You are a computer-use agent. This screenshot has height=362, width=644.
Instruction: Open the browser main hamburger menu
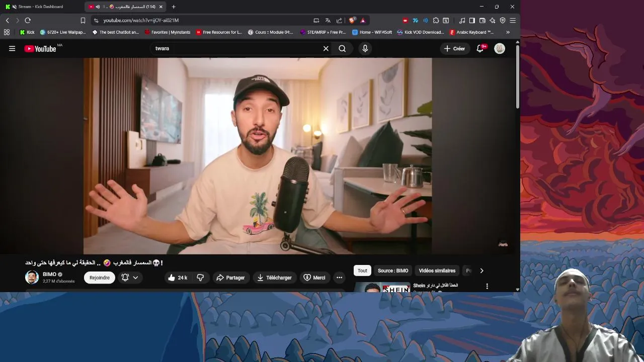pyautogui.click(x=513, y=20)
